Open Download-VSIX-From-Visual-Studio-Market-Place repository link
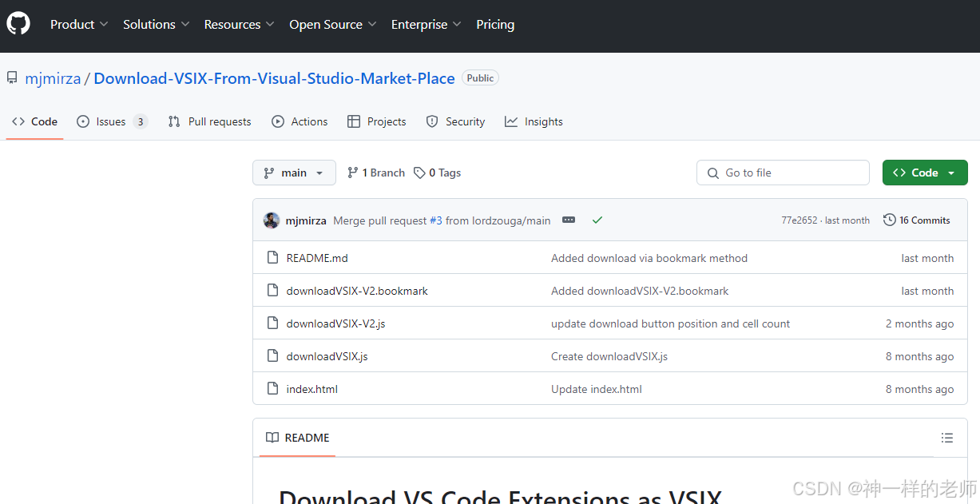Screen dimensions: 980x504 tap(275, 78)
